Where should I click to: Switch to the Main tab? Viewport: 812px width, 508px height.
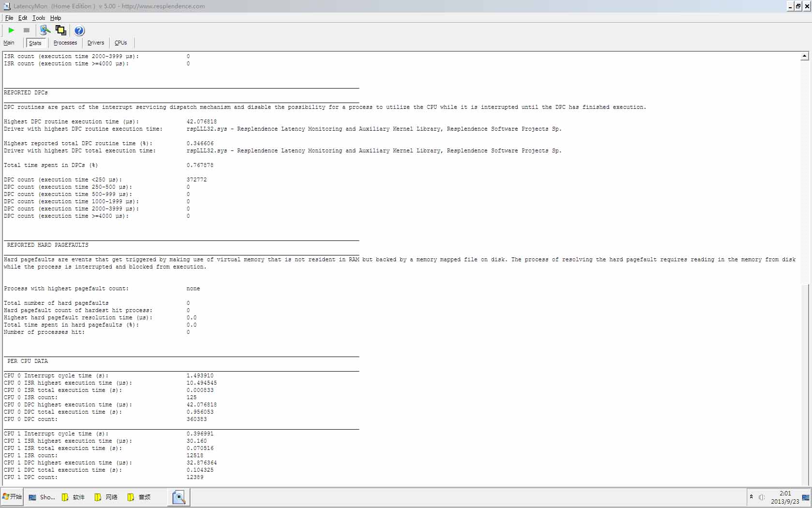pyautogui.click(x=9, y=43)
